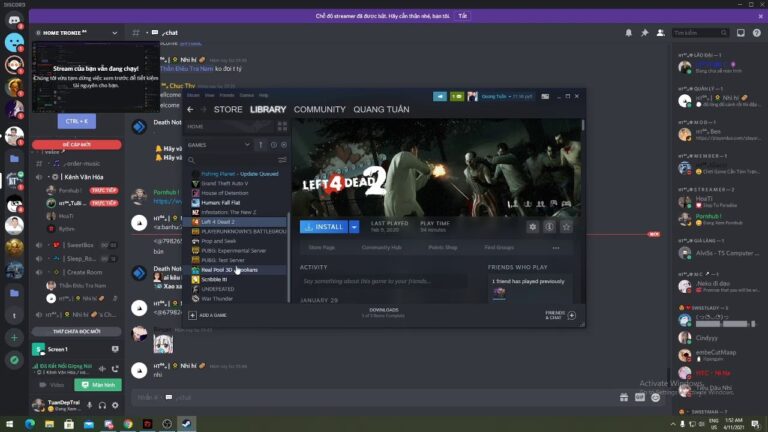This screenshot has height=432, width=768.
Task: Go back with Steam arrow button
Action: tap(191, 109)
